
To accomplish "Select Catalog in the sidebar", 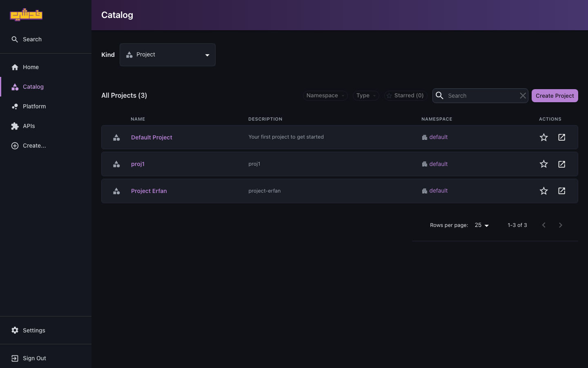I will pyautogui.click(x=46, y=87).
